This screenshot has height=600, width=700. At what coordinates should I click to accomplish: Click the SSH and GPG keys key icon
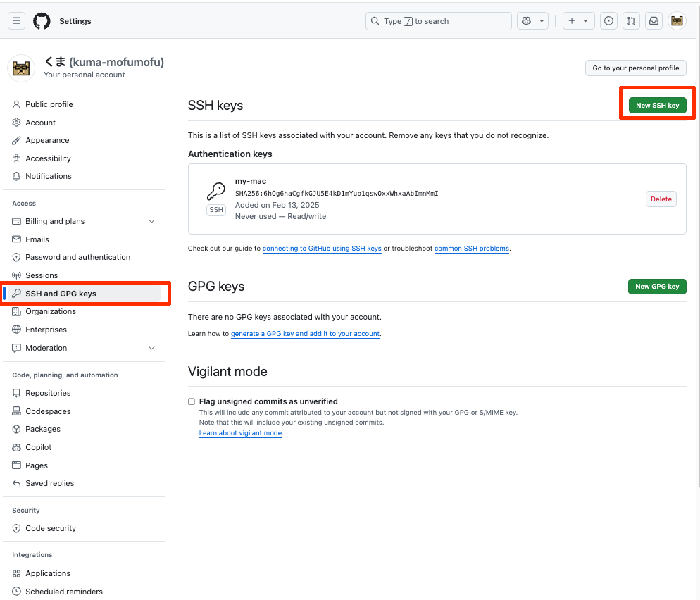point(16,293)
